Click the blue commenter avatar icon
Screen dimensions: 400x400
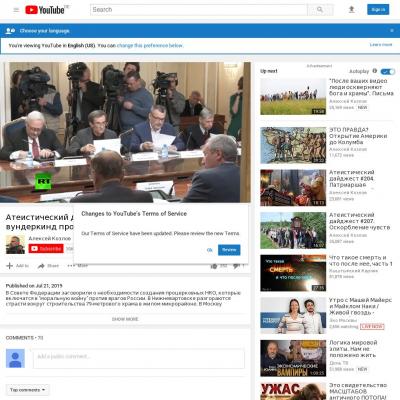tap(15, 359)
